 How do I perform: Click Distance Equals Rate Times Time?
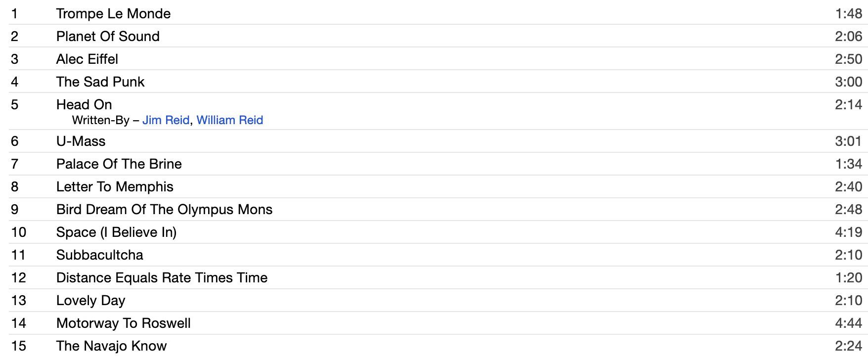[162, 277]
